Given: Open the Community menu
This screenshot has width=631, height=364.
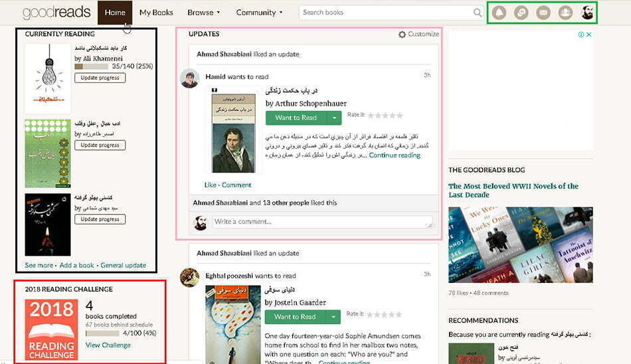Looking at the screenshot, I should [x=259, y=13].
